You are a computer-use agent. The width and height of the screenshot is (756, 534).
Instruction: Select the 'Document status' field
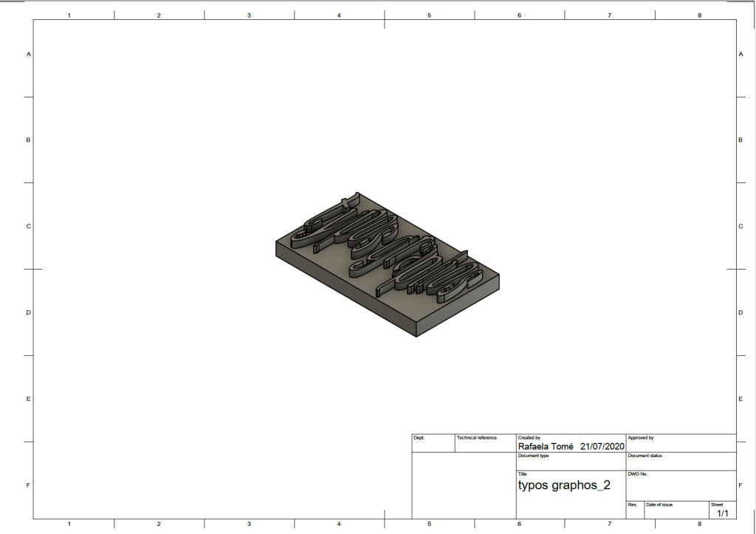point(680,462)
